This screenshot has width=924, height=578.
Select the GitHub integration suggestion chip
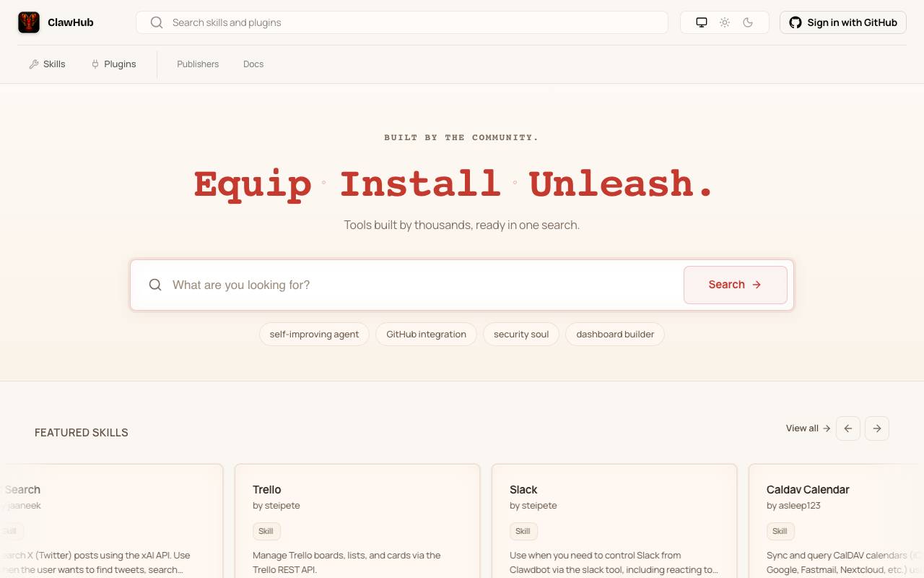[426, 335]
